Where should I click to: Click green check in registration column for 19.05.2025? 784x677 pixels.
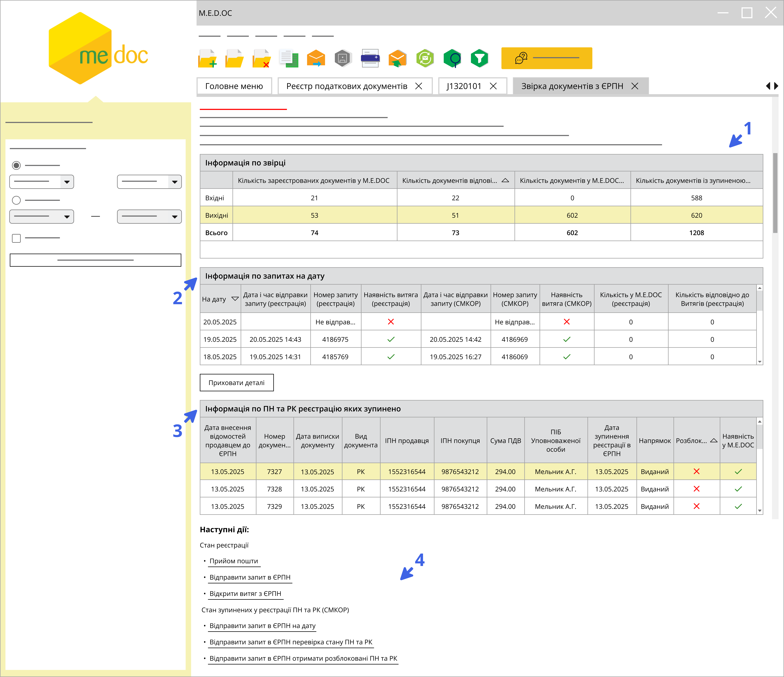(x=391, y=339)
